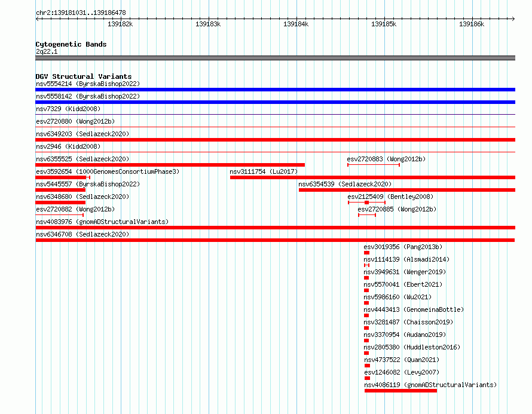Open esv2720880 (Wong2012b) variant label
532x414 pixels.
pyautogui.click(x=75, y=121)
